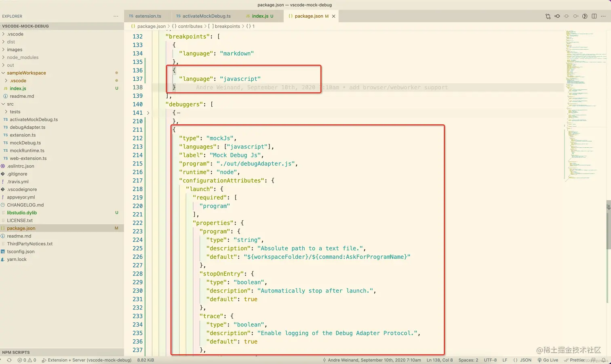Click git blame Andre Weinand entry in status bar
611x364 pixels.
click(x=372, y=360)
